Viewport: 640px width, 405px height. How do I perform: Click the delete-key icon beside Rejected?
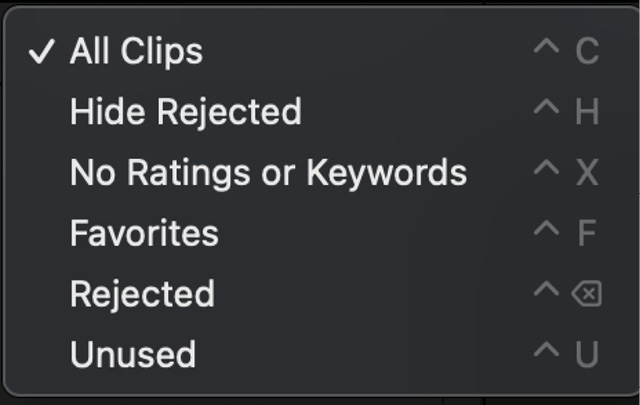(586, 294)
